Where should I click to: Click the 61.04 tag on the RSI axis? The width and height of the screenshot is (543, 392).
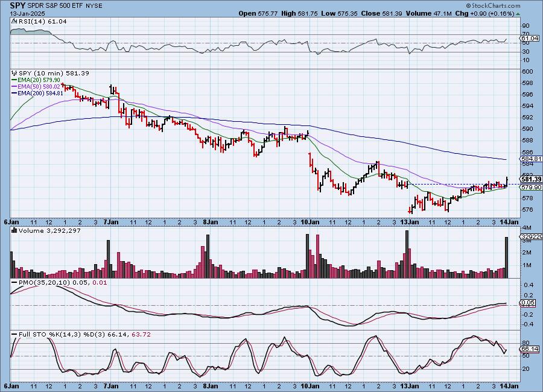point(530,38)
